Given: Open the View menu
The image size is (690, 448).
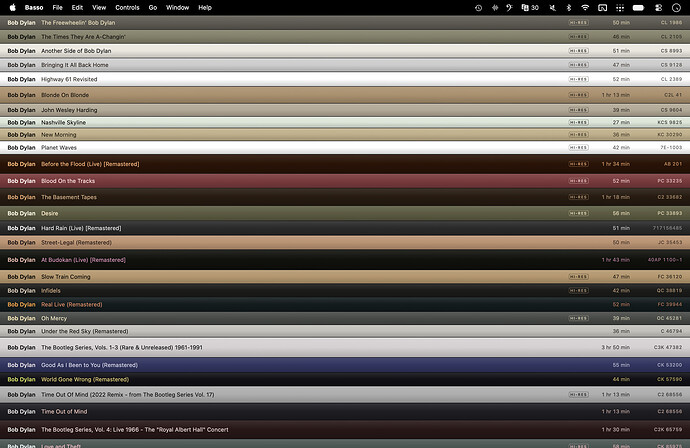Looking at the screenshot, I should 99,7.
